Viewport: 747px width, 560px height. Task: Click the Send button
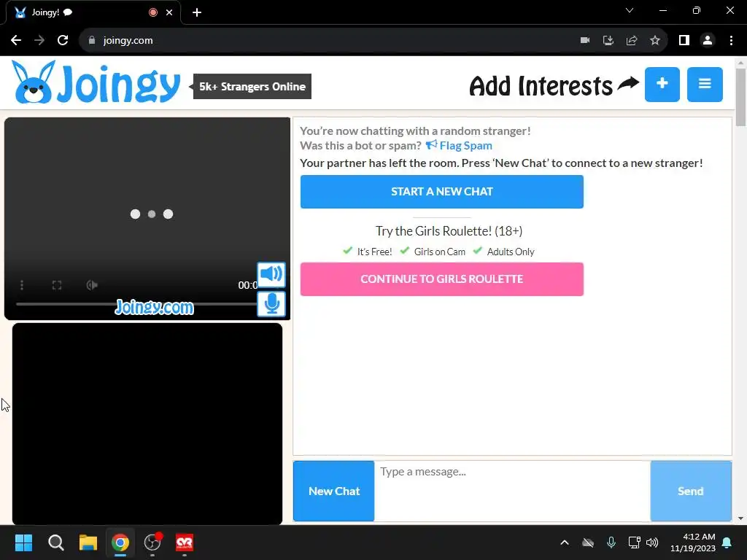[691, 491]
